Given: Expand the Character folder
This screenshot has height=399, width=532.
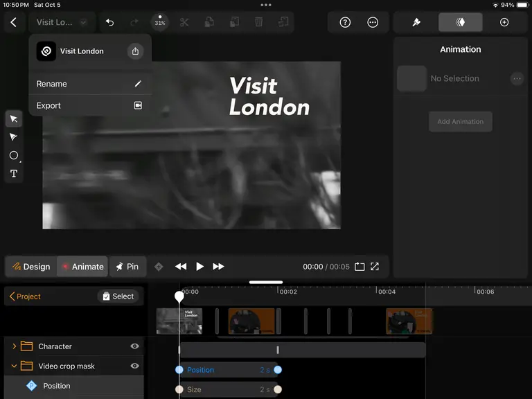Looking at the screenshot, I should [x=14, y=346].
